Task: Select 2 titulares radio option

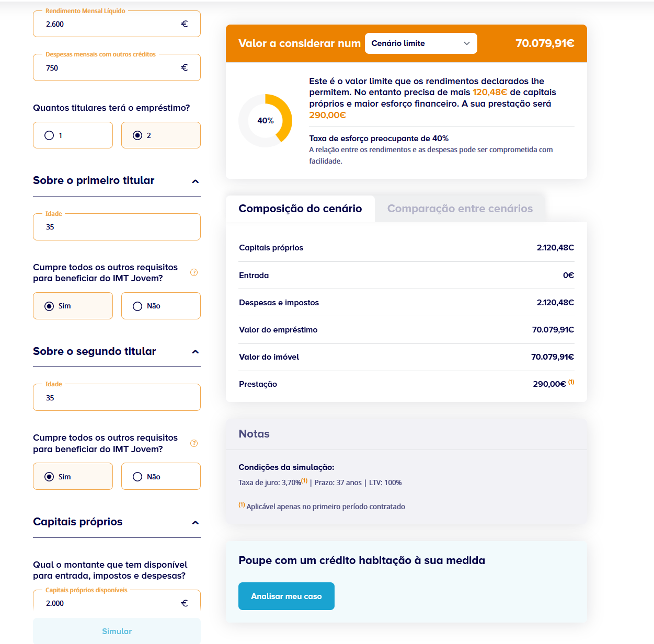Action: 161,135
